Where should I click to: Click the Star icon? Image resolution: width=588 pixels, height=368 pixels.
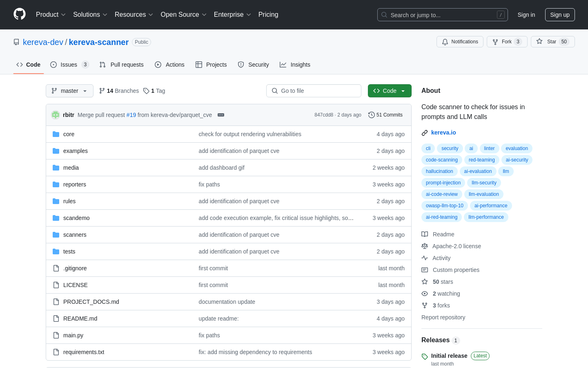tap(539, 41)
